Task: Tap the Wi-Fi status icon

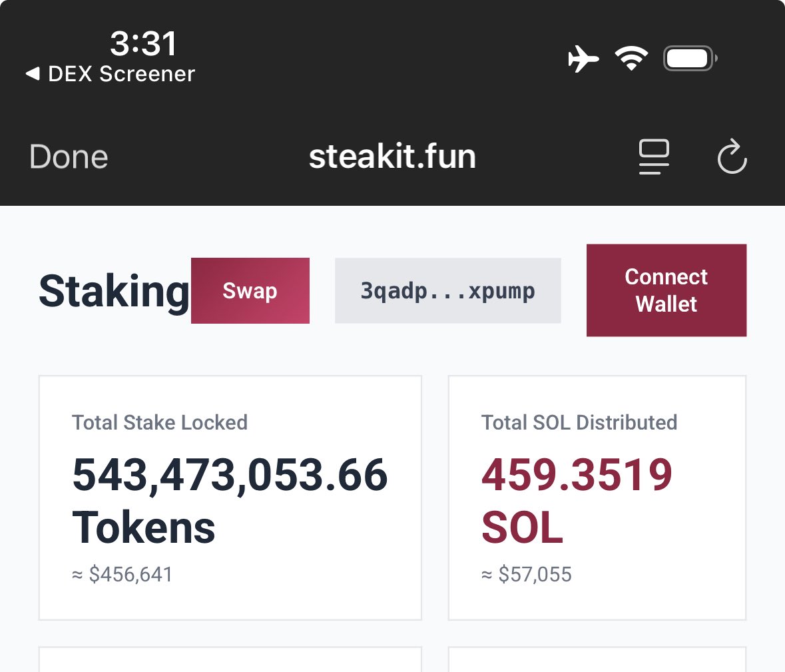Action: coord(631,58)
